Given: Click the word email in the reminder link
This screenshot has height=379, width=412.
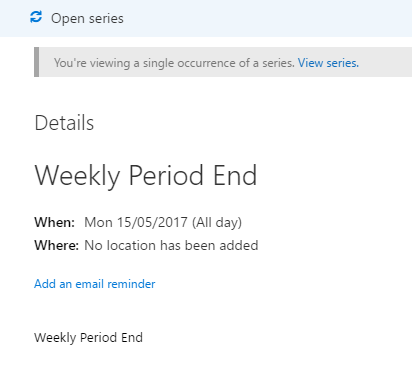Looking at the screenshot, I should 90,284.
